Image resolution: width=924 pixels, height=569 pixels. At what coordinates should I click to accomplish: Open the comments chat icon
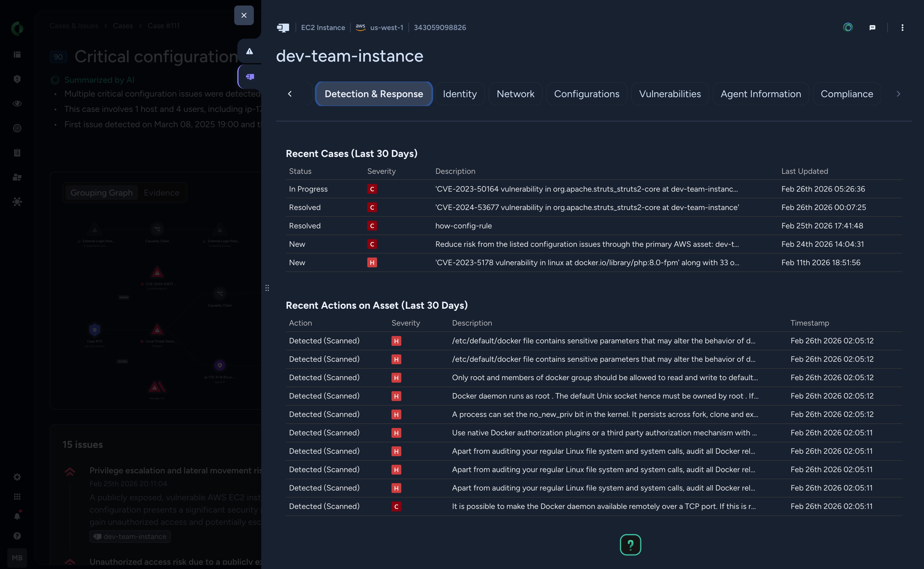(x=872, y=28)
